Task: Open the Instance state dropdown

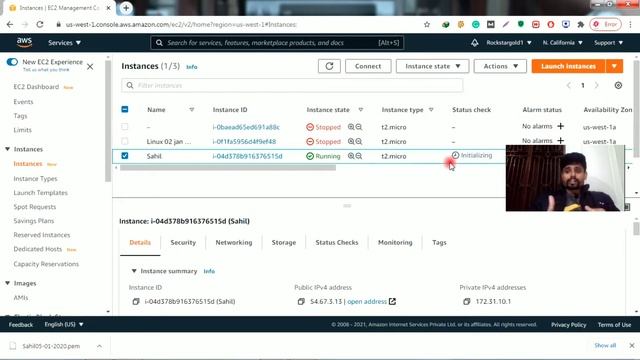Action: click(432, 66)
